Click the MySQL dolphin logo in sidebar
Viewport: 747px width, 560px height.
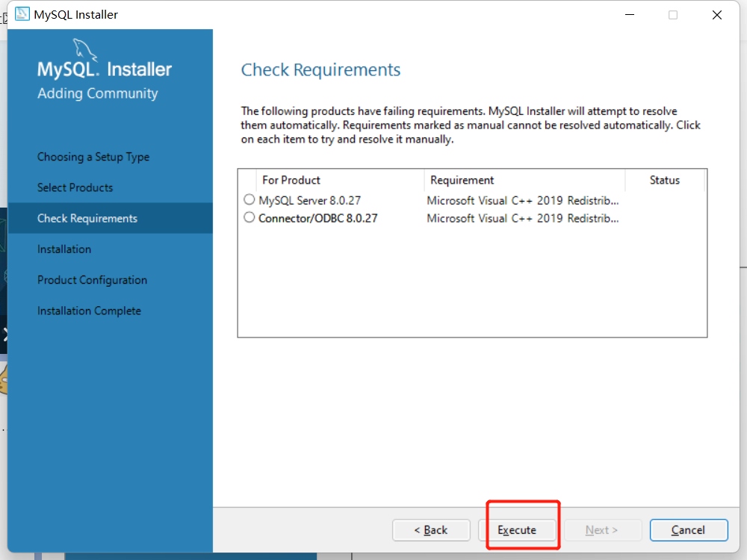tap(85, 50)
